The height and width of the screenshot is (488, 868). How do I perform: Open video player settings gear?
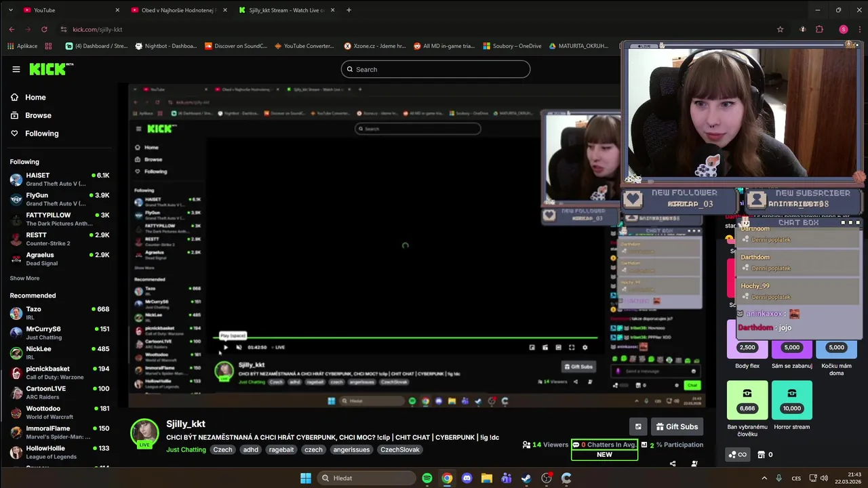point(585,347)
